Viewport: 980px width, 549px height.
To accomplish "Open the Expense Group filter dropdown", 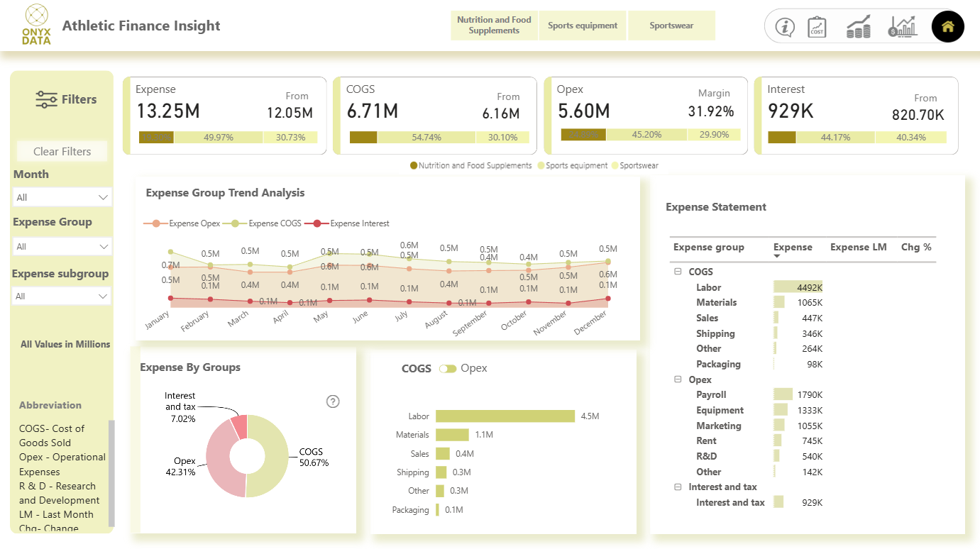I will pos(62,246).
